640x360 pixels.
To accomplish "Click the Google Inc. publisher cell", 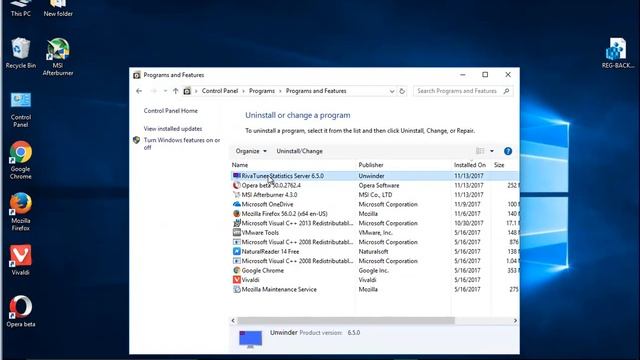I will pos(373,270).
